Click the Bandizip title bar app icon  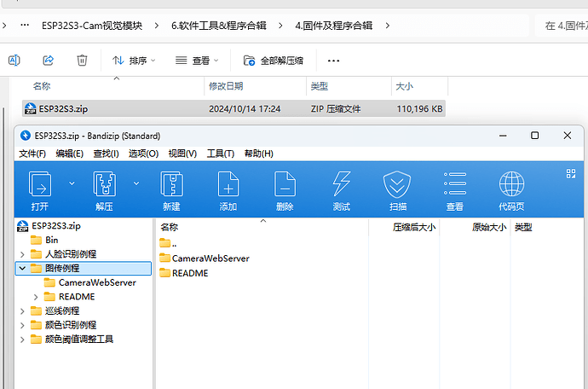point(25,136)
